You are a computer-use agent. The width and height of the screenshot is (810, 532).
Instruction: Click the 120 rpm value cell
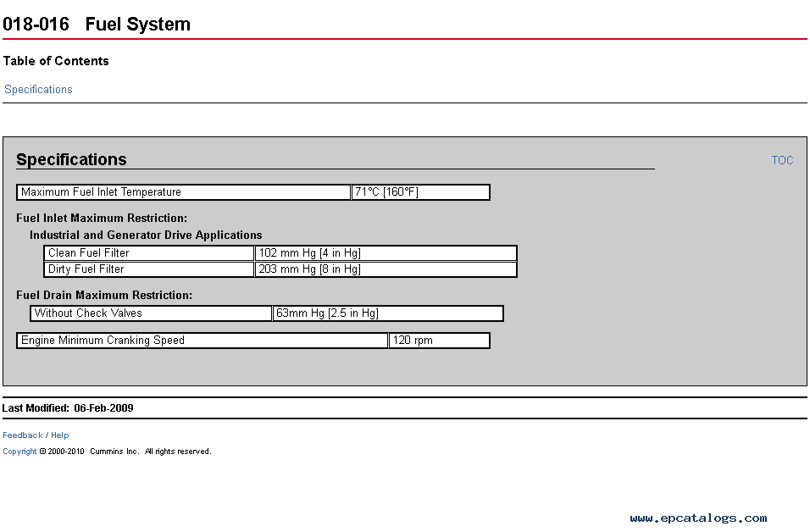tap(439, 341)
